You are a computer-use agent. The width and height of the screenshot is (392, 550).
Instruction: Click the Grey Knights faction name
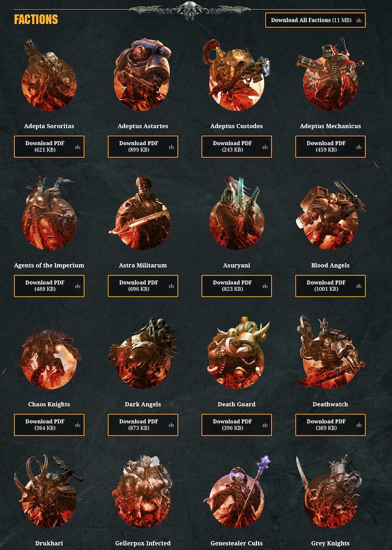click(x=330, y=543)
